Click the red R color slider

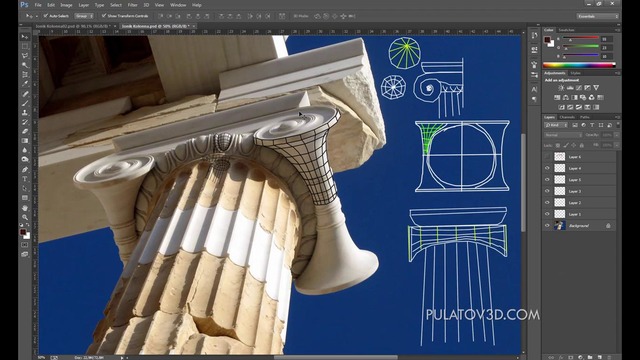point(581,38)
